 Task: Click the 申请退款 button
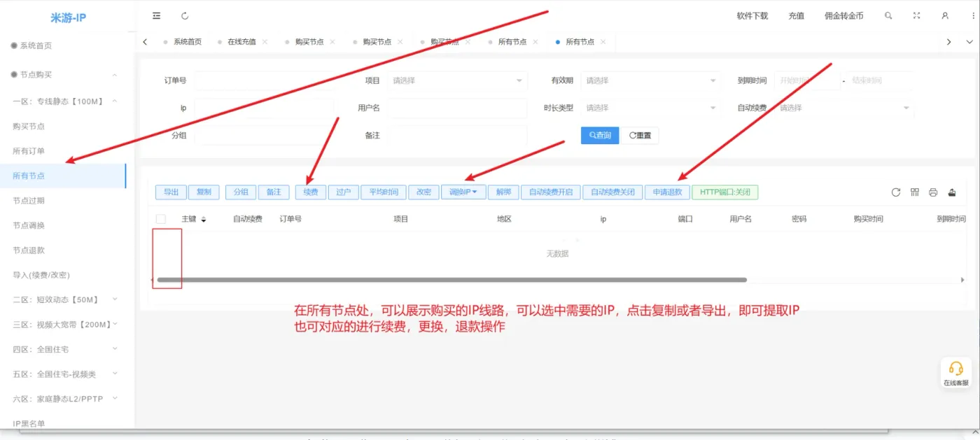coord(667,192)
